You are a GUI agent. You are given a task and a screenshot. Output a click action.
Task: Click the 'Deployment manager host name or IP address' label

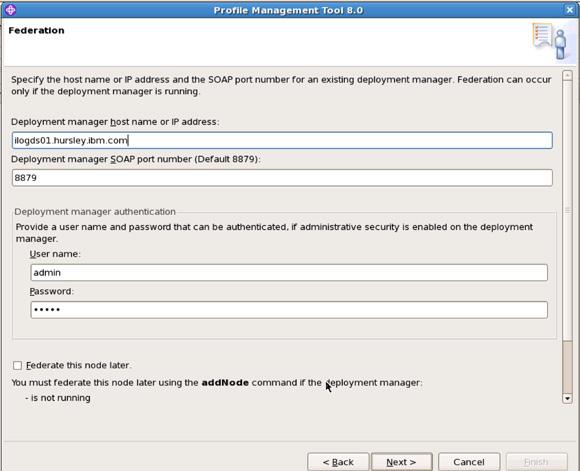115,122
